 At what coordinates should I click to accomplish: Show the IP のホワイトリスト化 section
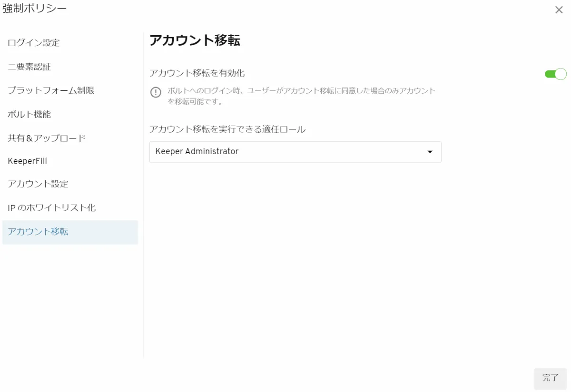(52, 208)
